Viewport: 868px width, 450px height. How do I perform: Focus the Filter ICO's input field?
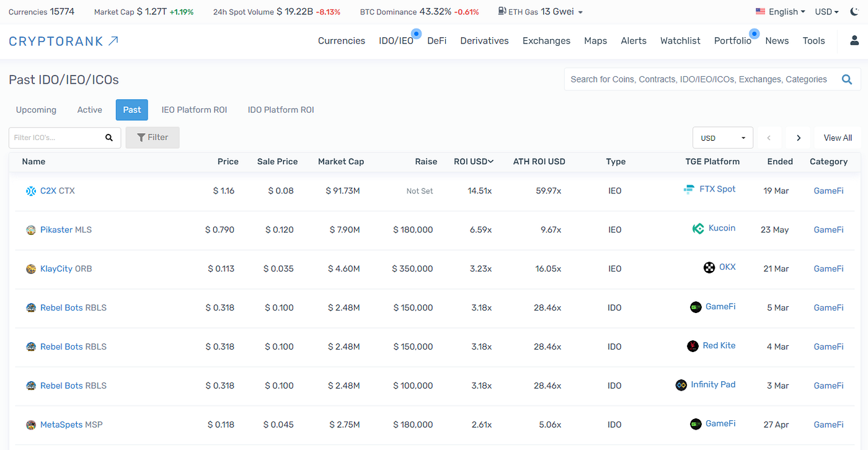pyautogui.click(x=57, y=138)
